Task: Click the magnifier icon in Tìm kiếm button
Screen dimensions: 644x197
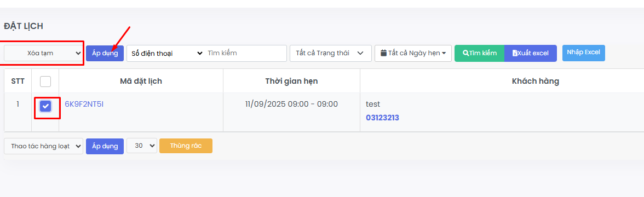Action: pos(465,54)
